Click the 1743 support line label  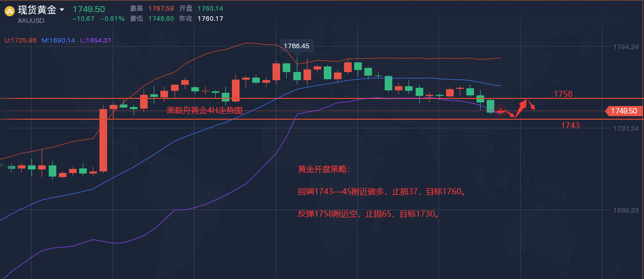tap(570, 125)
